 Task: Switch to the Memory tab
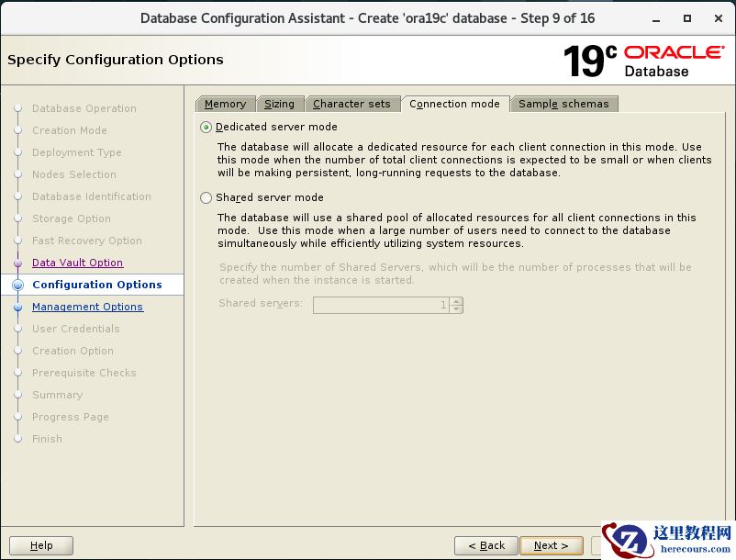(x=226, y=104)
